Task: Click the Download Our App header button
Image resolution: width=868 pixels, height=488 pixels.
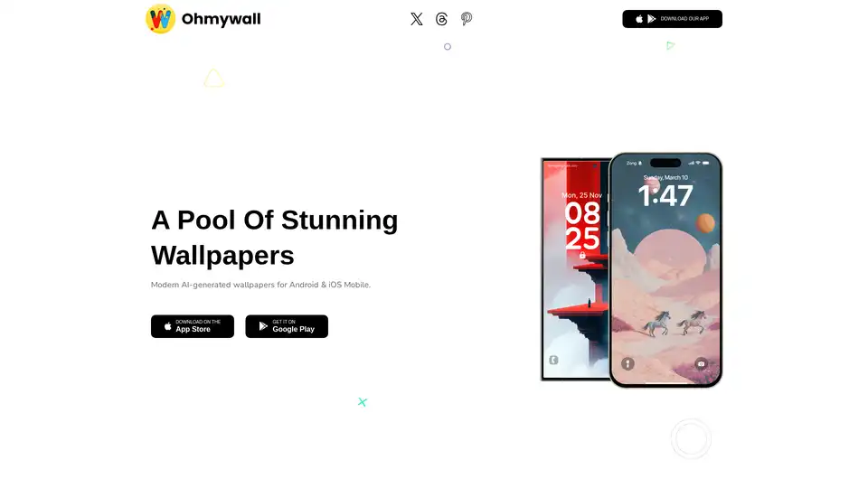Action: click(x=672, y=19)
